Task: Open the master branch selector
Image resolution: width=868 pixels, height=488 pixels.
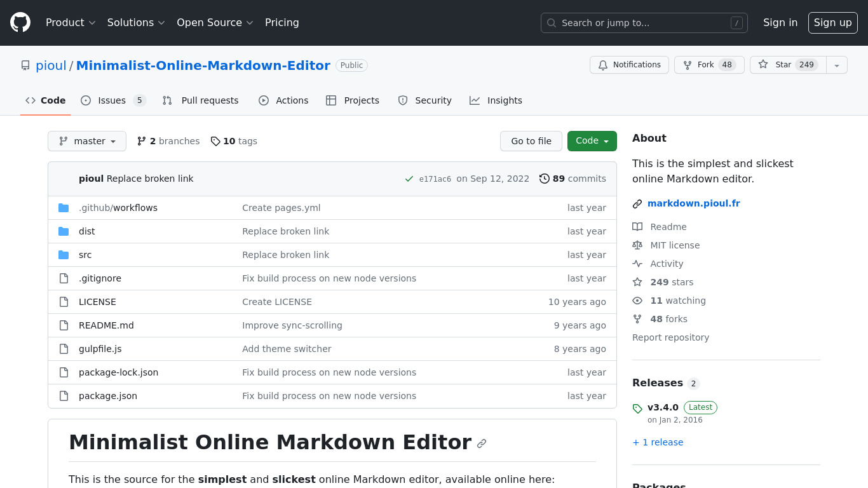Action: [x=87, y=141]
